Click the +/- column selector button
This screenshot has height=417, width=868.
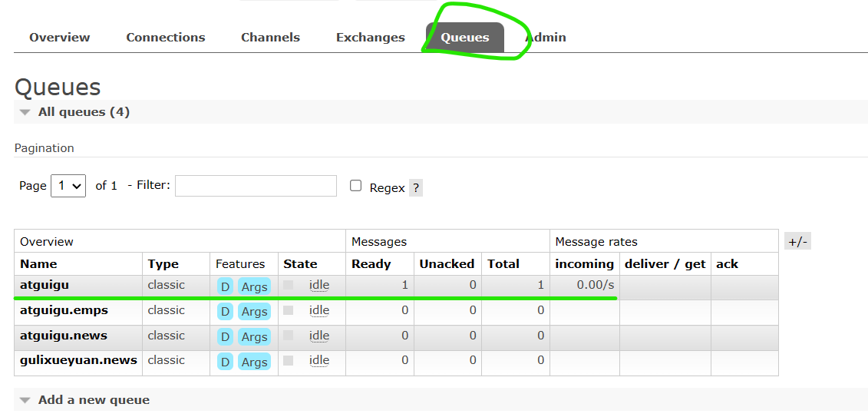pos(797,241)
